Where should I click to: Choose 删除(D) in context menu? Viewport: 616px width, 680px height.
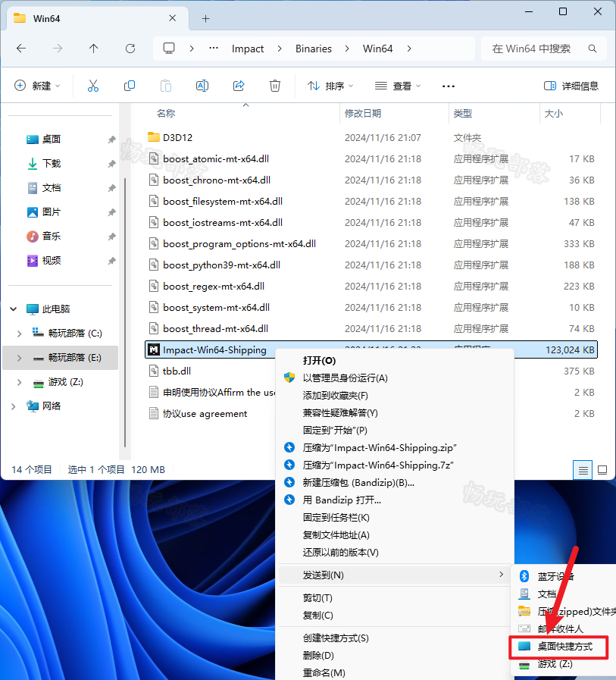[x=395, y=655]
